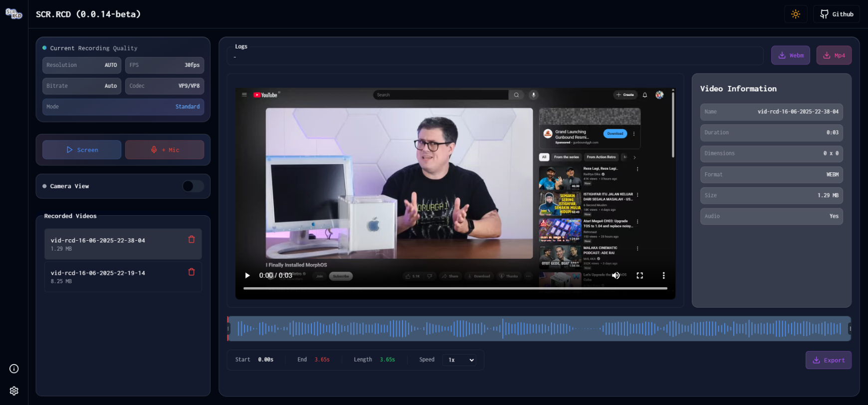Viewport: 868px width, 405px height.
Task: Click the audio waveform timeline
Action: pos(539,329)
